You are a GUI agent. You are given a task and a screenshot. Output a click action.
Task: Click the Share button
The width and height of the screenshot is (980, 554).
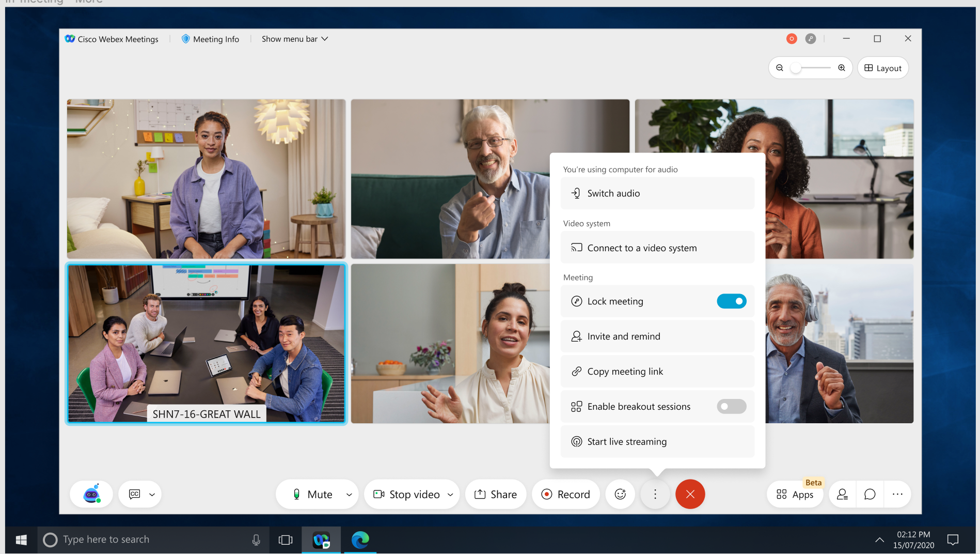(x=495, y=495)
